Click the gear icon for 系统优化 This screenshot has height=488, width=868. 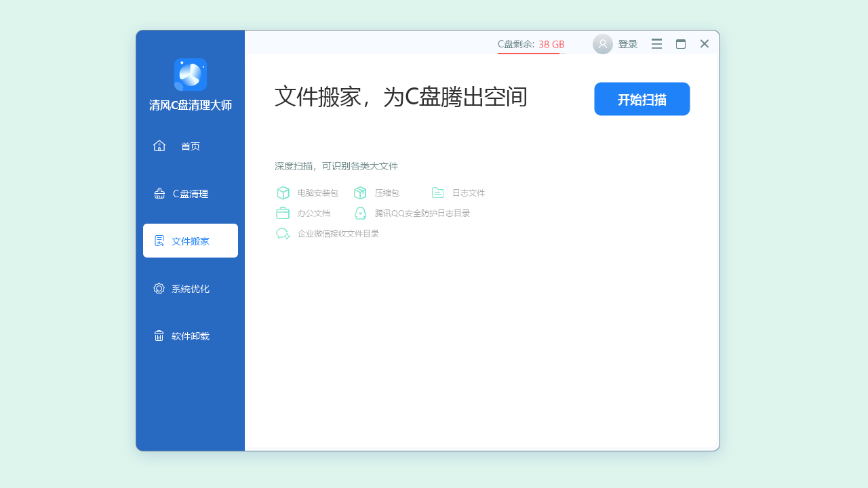159,288
